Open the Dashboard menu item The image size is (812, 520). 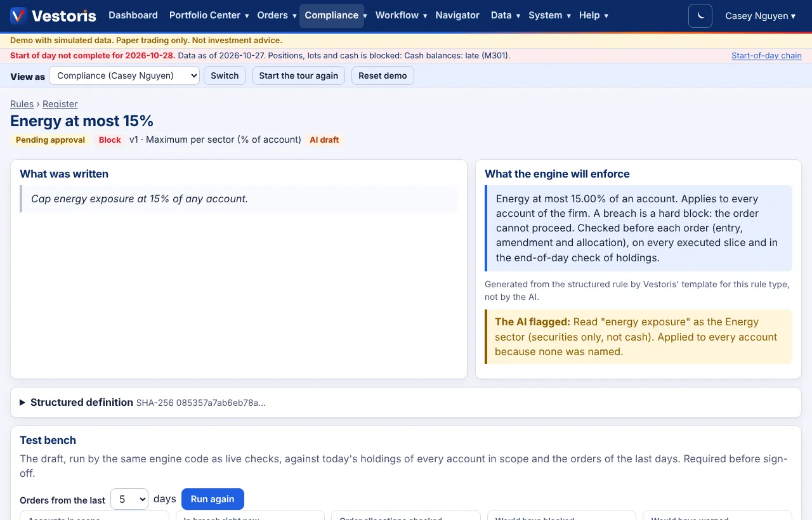tap(133, 15)
